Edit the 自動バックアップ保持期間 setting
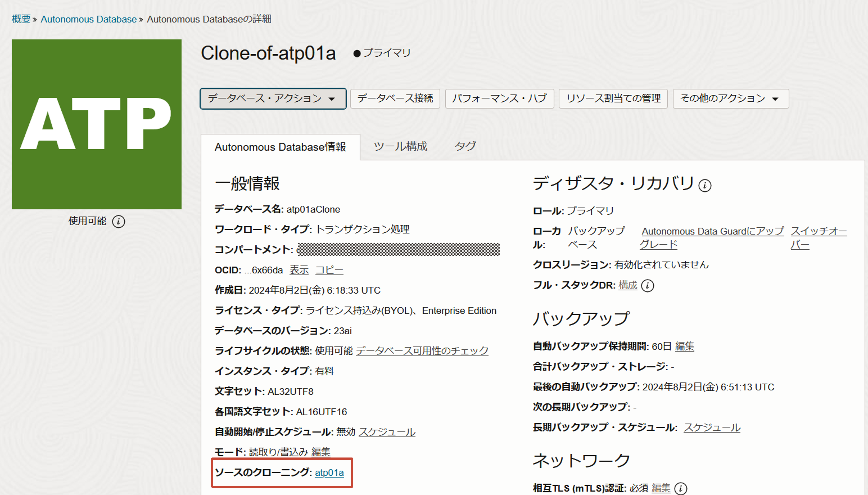Viewport: 868px width, 495px height. (x=685, y=347)
